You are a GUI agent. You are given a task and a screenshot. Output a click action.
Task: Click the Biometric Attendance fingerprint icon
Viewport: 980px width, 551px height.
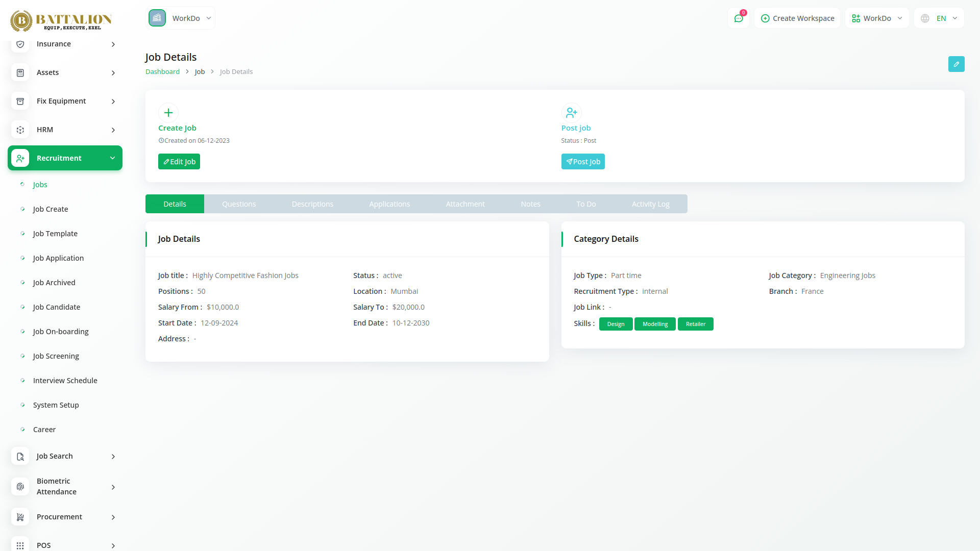[x=20, y=487]
